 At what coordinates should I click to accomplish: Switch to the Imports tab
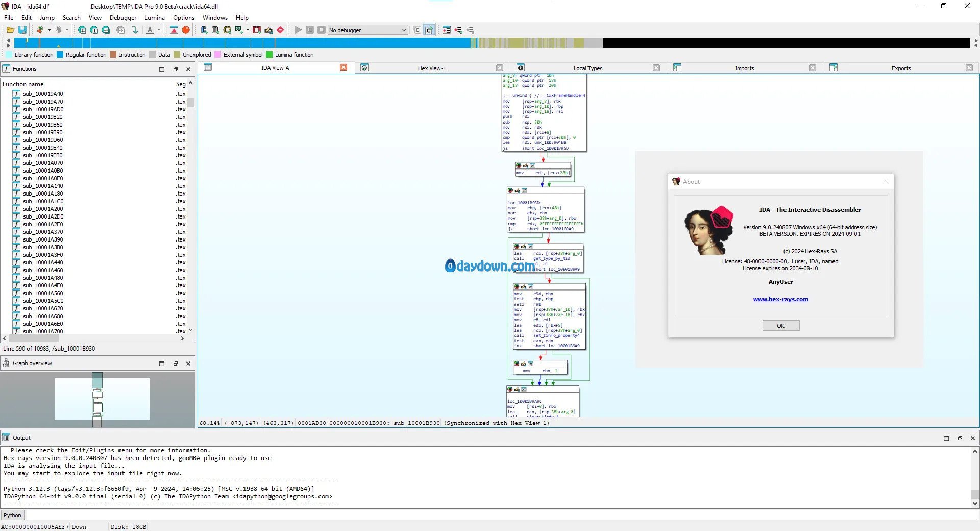[x=744, y=68]
